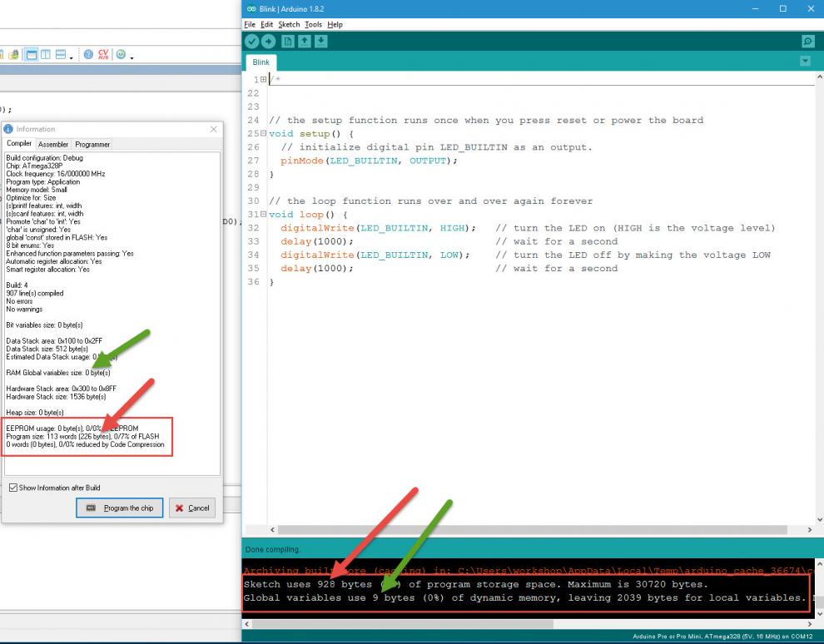Collapse the loop function fold marker
824x644 pixels.
(x=263, y=215)
